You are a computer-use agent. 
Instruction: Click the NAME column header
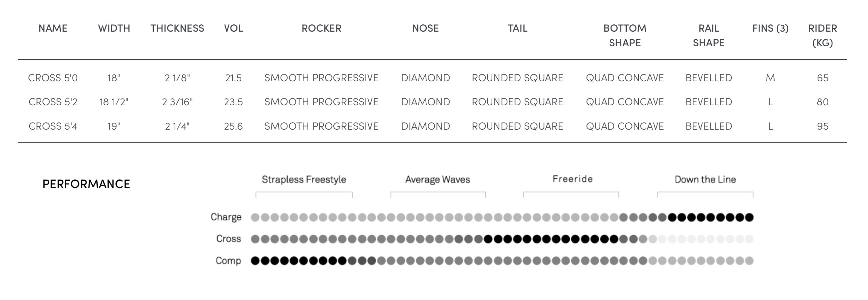coord(53,28)
